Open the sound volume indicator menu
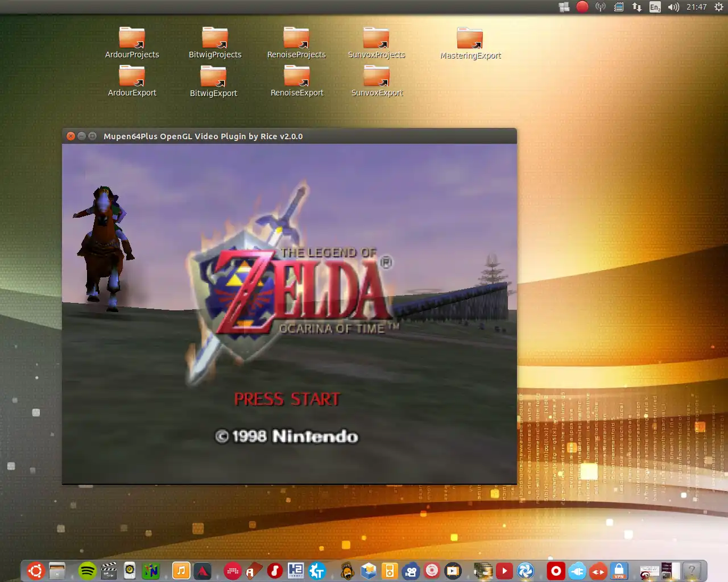 tap(673, 7)
